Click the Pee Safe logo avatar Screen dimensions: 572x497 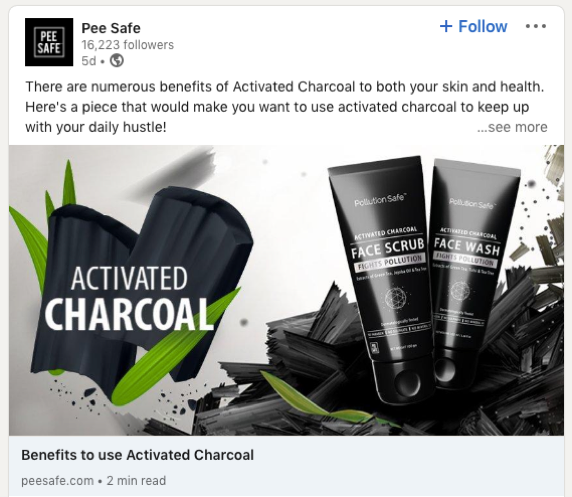click(49, 42)
